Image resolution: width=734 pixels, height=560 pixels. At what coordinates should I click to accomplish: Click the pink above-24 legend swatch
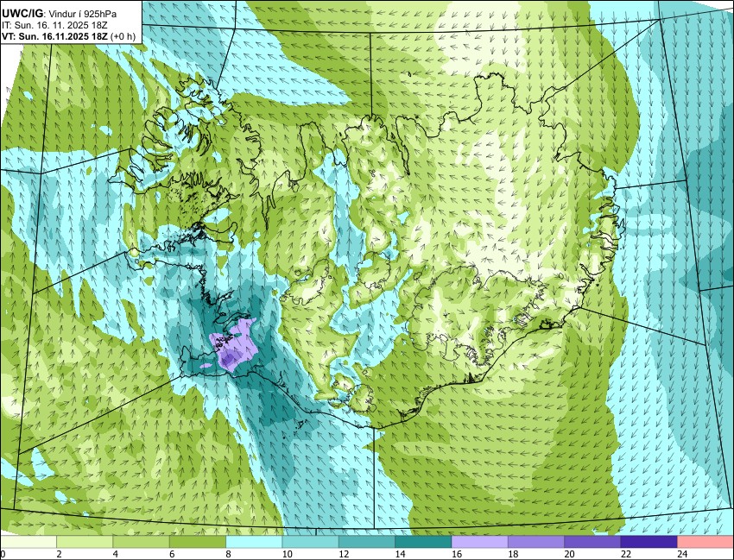tap(706, 542)
